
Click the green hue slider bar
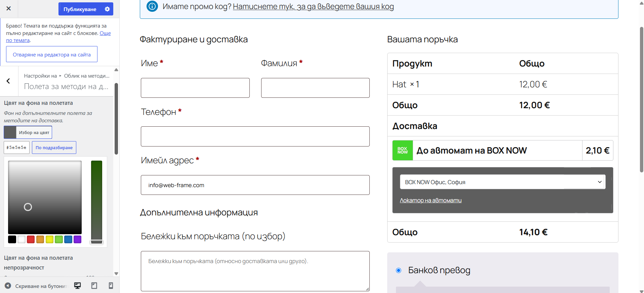[96, 201]
